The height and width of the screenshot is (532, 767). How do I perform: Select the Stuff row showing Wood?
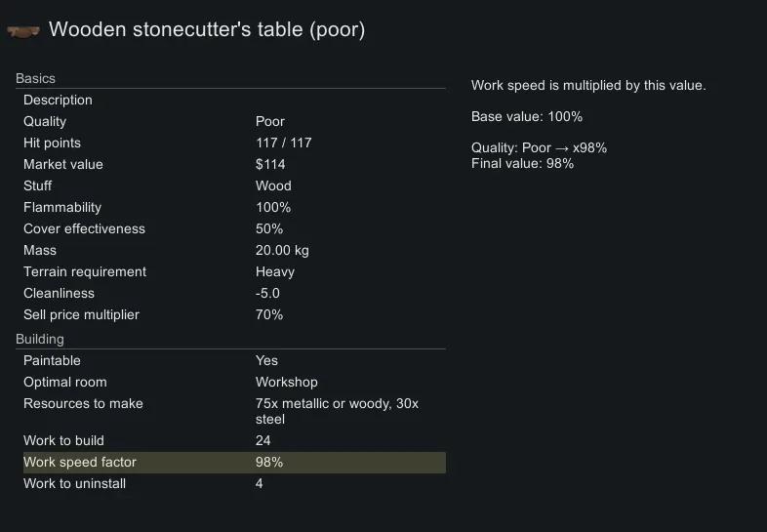(x=230, y=185)
